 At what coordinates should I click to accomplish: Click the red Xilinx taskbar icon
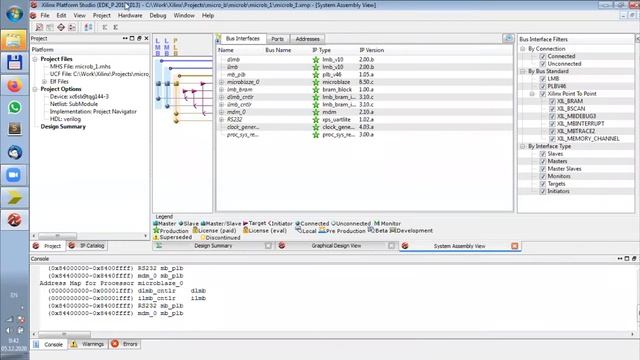click(x=14, y=220)
